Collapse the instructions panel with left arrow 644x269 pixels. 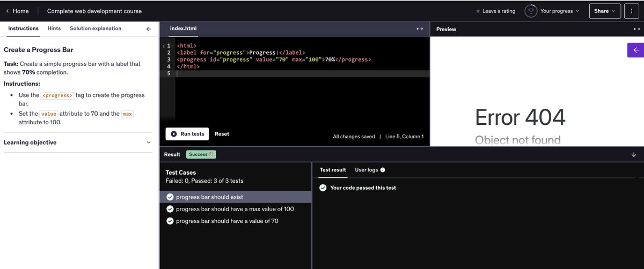(x=149, y=29)
